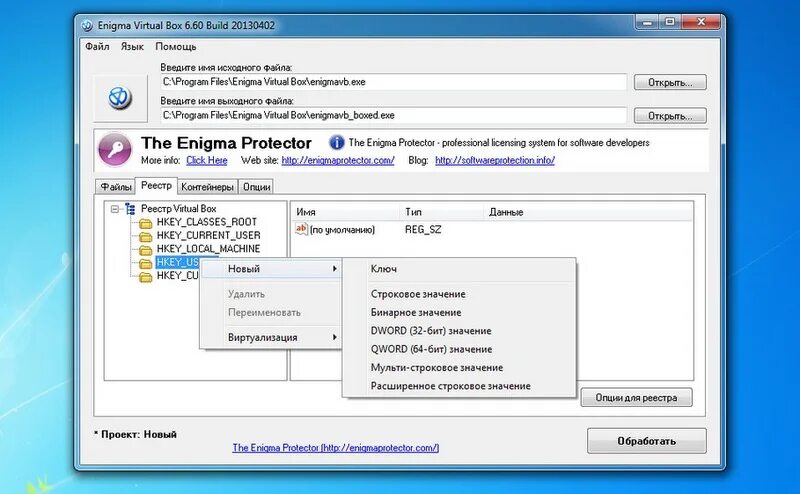Click the highlighted HKEY_US folder icon

click(x=146, y=263)
